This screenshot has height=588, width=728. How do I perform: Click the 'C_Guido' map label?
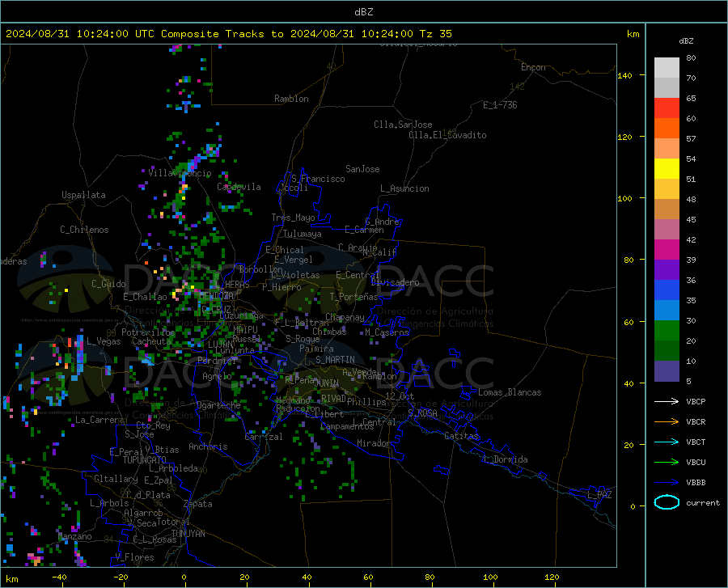pyautogui.click(x=108, y=284)
